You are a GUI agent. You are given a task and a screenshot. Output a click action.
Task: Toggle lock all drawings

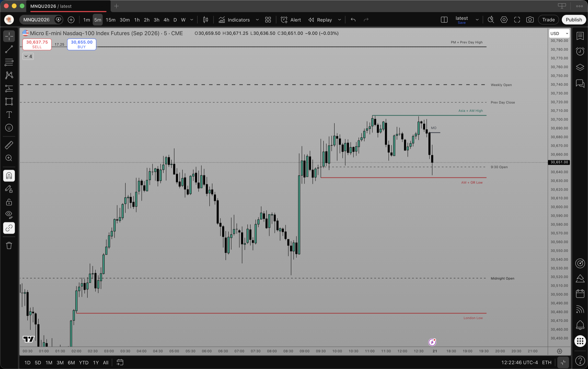click(x=9, y=202)
